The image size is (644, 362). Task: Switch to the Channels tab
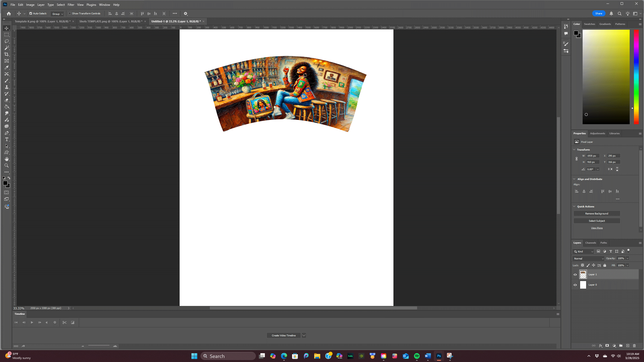[x=590, y=243]
